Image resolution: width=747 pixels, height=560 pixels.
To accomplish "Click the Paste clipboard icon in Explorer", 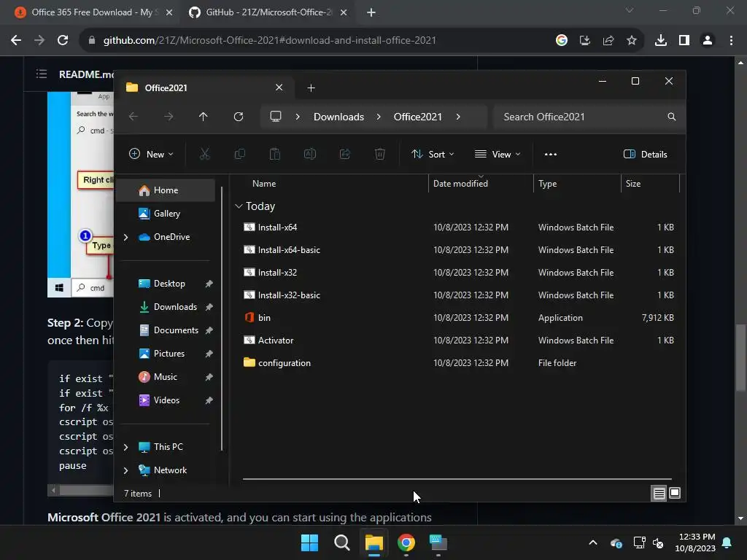I will (x=275, y=154).
